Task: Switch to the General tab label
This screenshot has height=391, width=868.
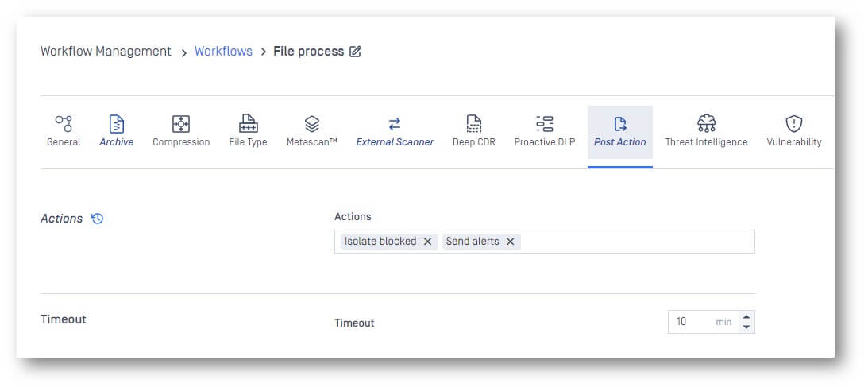Action: 63,142
